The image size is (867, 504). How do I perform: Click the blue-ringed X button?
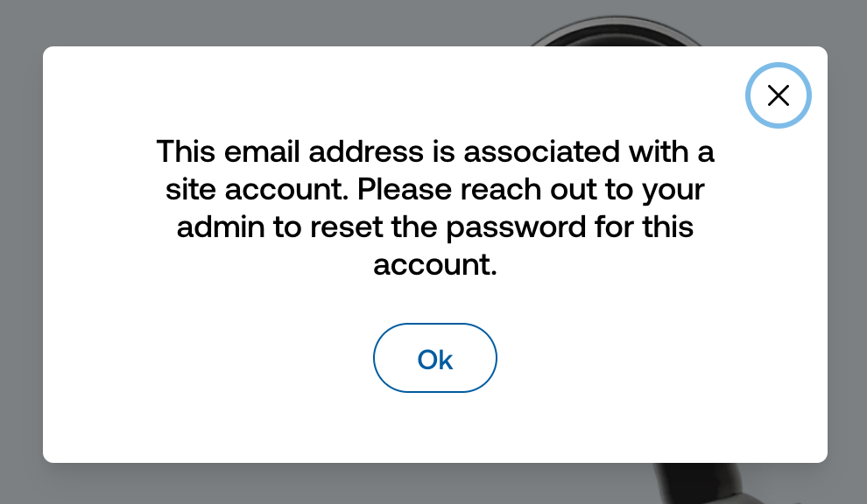778,95
